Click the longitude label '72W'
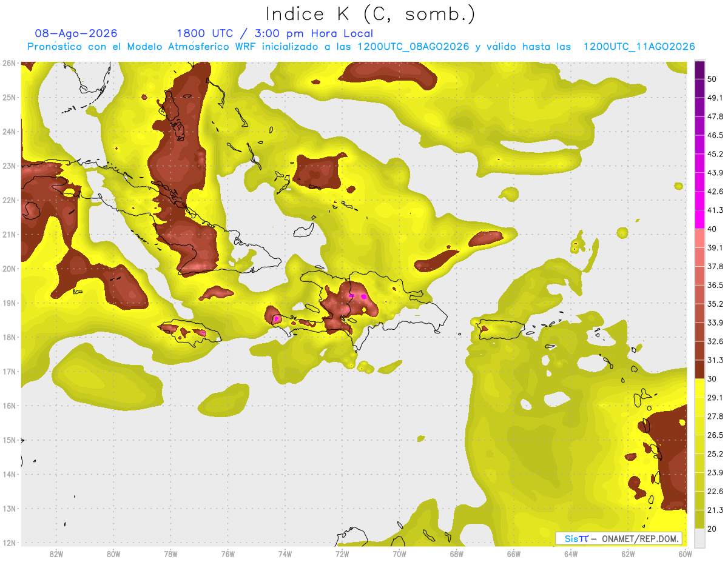 click(342, 554)
